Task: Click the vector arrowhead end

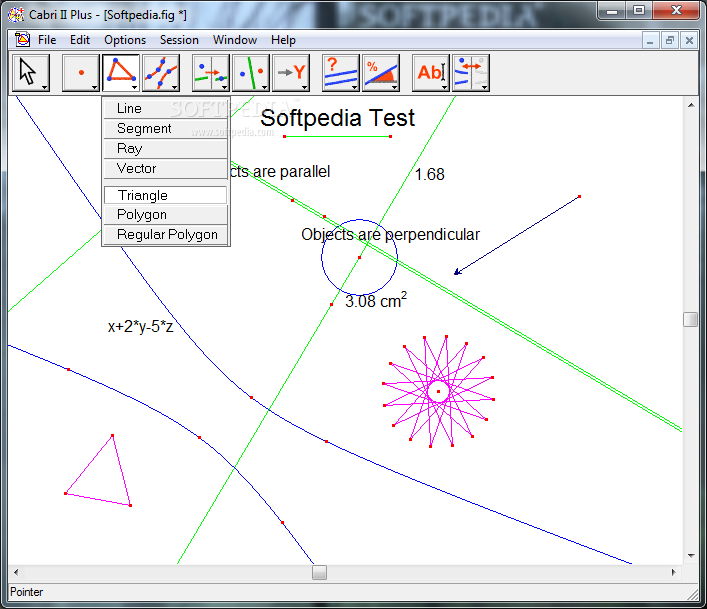Action: pyautogui.click(x=457, y=272)
